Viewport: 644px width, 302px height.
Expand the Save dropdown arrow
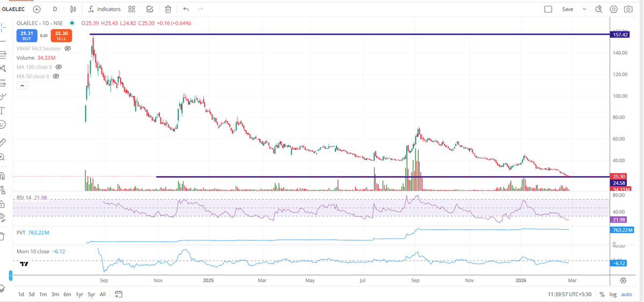[x=584, y=9]
